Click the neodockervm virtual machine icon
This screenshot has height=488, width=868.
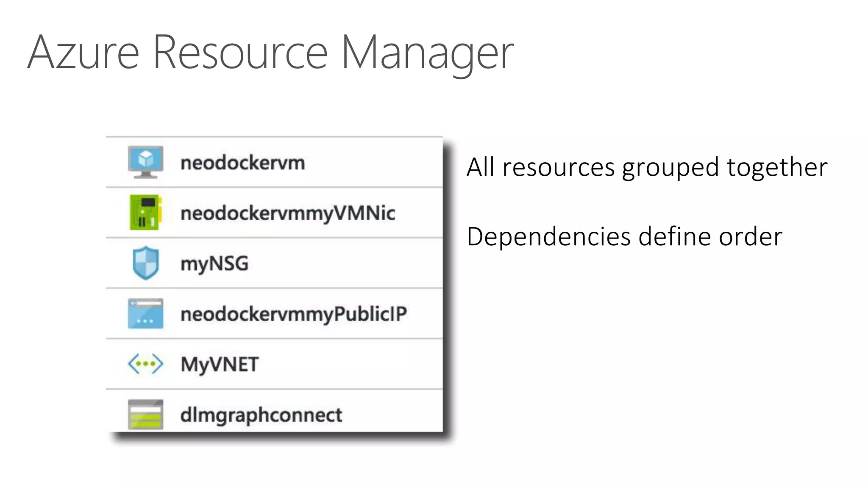(x=145, y=162)
